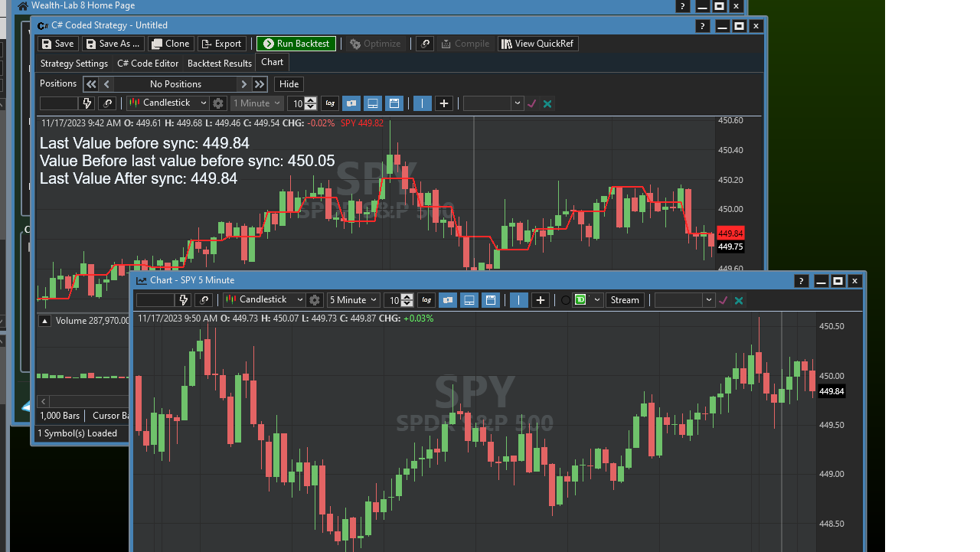Screen dimensions: 980x552
Task: Switch to the Backtest Results tab
Action: (220, 64)
